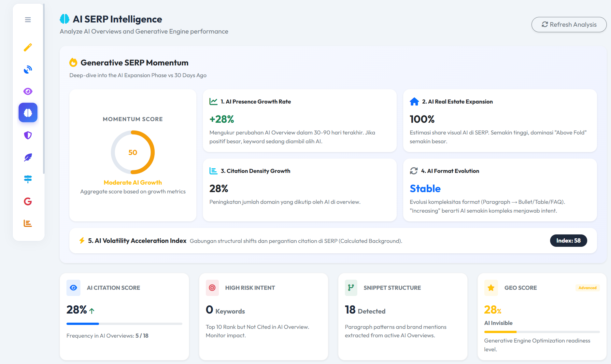Click the 100% real estate expansion value

tap(422, 119)
